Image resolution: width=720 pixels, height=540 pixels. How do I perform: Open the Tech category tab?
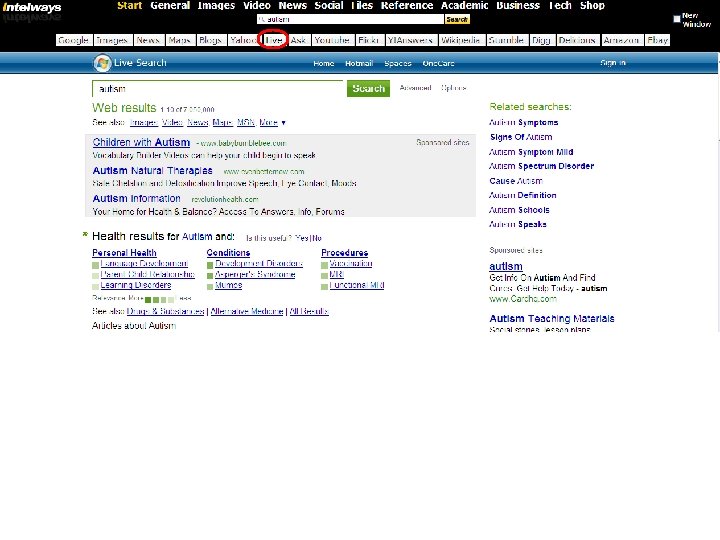(x=560, y=6)
